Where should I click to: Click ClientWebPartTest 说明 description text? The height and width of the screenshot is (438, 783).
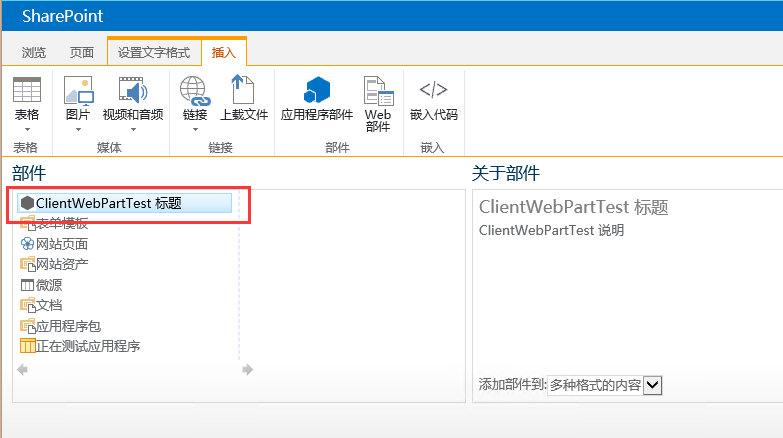pyautogui.click(x=551, y=230)
